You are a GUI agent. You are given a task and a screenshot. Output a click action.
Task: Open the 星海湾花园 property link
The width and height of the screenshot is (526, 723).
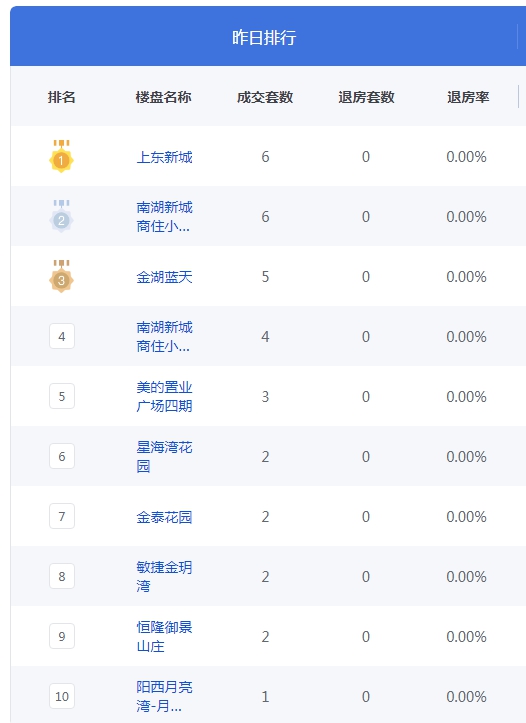(164, 456)
